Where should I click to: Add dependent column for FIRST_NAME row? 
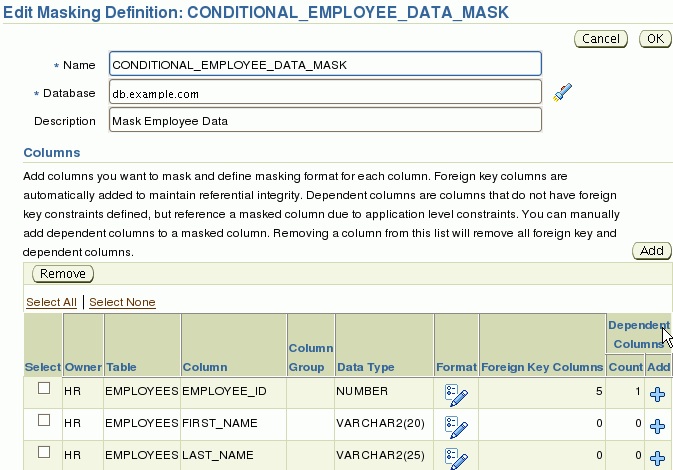coord(658,426)
